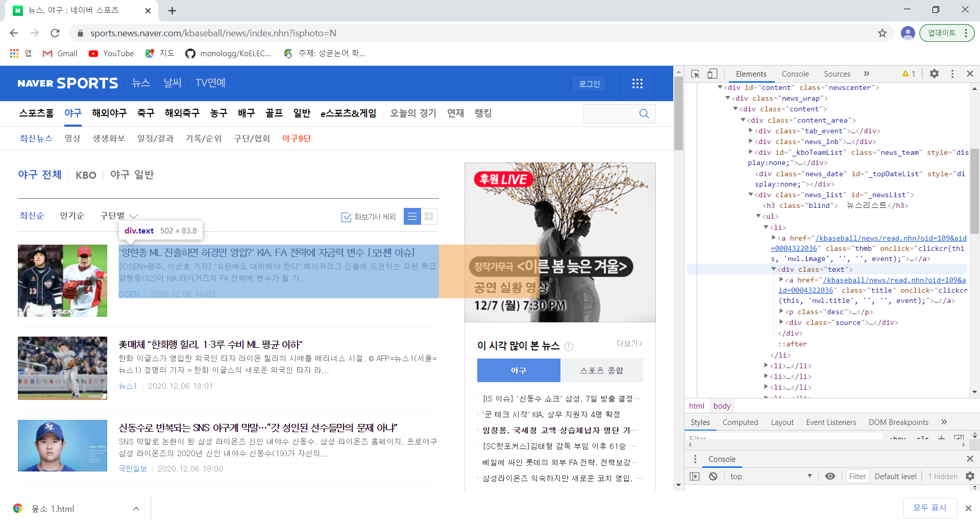Image resolution: width=980 pixels, height=520 pixels.
Task: Expand 구단별 team dropdown
Action: [x=119, y=216]
